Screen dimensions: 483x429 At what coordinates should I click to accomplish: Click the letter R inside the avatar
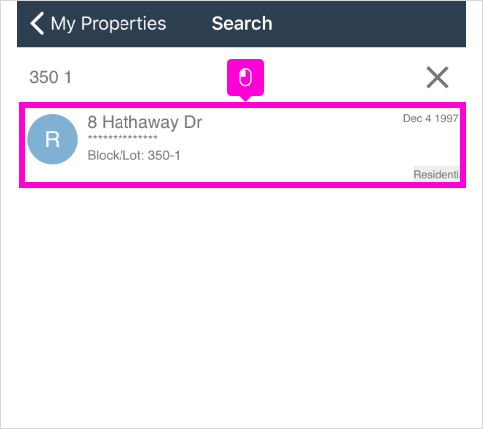[52, 139]
